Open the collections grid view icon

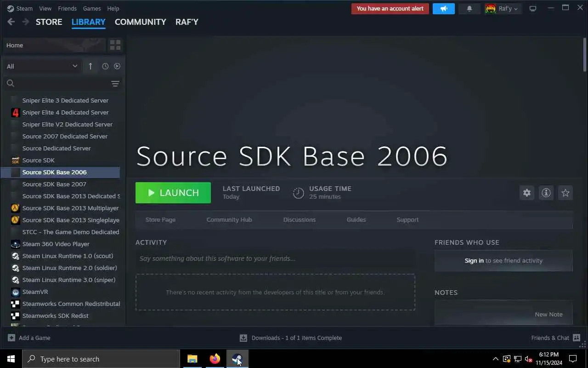pos(115,45)
